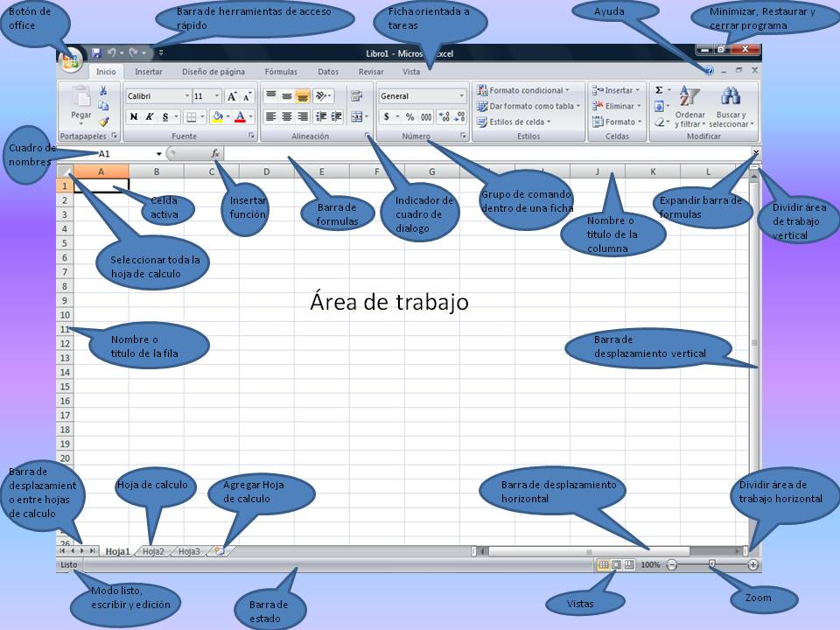Screen dimensions: 840x630
Task: Open the General number format dropdown
Action: pos(462,95)
